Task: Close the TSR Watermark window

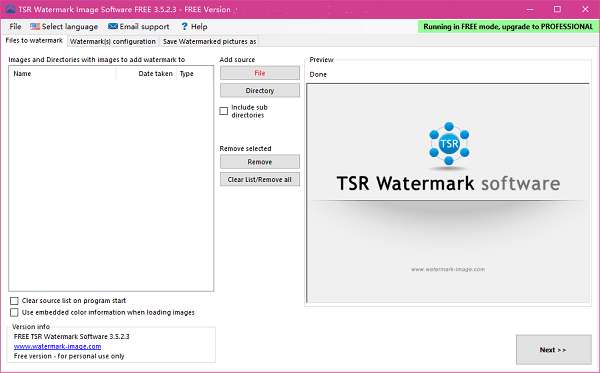Action: click(585, 9)
